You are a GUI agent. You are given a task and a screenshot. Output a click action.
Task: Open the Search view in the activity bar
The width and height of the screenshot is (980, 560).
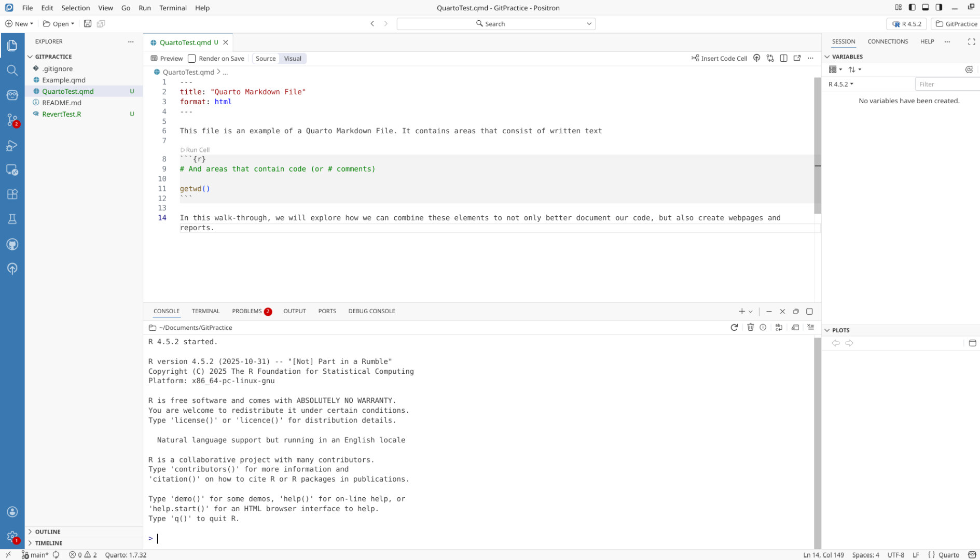pos(12,70)
